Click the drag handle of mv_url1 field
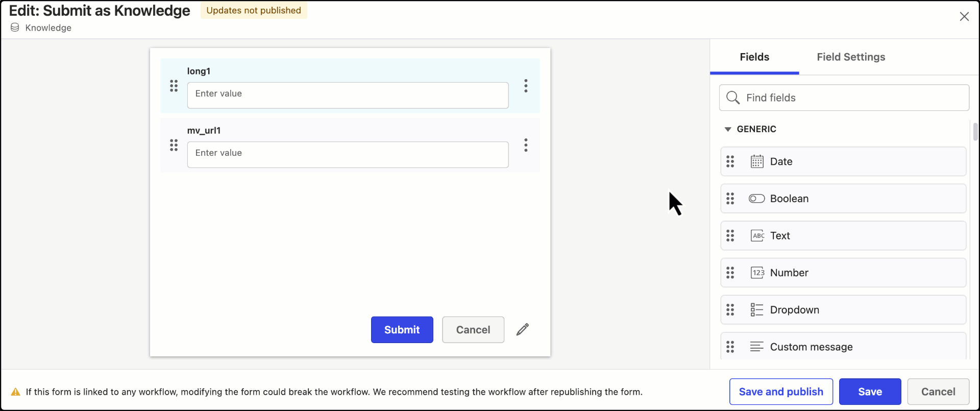The width and height of the screenshot is (980, 411). [174, 145]
